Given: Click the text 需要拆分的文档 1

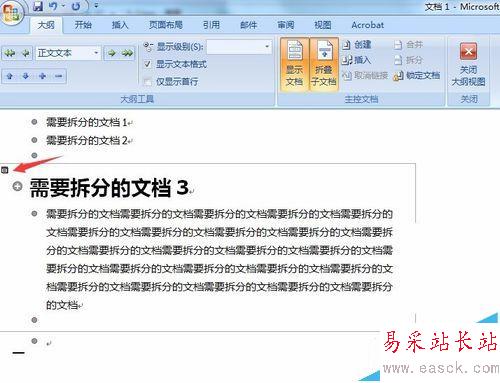Looking at the screenshot, I should click(x=87, y=122).
